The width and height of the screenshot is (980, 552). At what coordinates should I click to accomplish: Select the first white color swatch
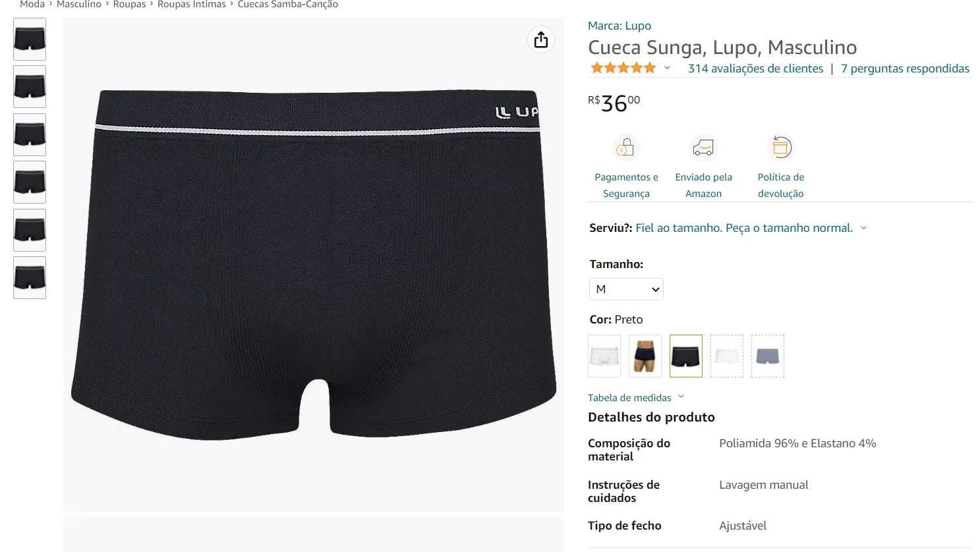[x=604, y=356]
